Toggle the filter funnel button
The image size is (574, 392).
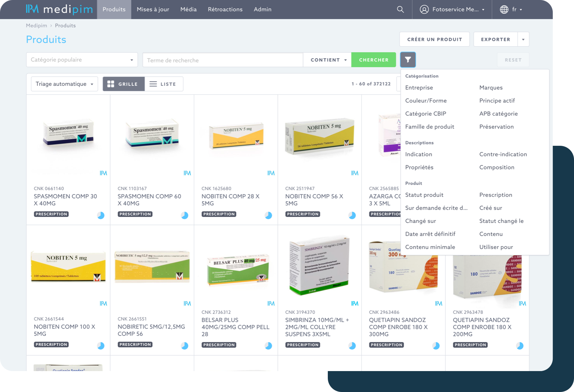(x=408, y=60)
